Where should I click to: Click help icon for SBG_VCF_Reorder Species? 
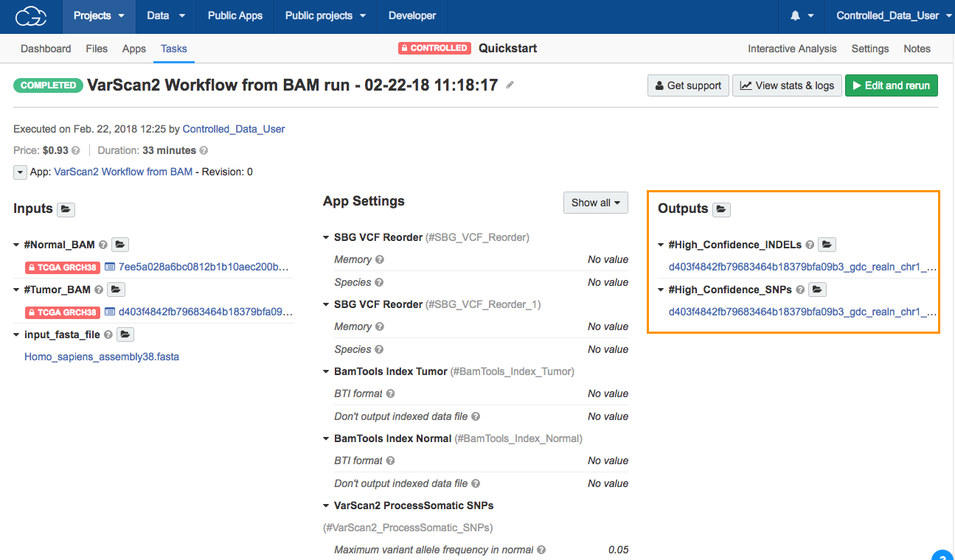click(x=379, y=282)
